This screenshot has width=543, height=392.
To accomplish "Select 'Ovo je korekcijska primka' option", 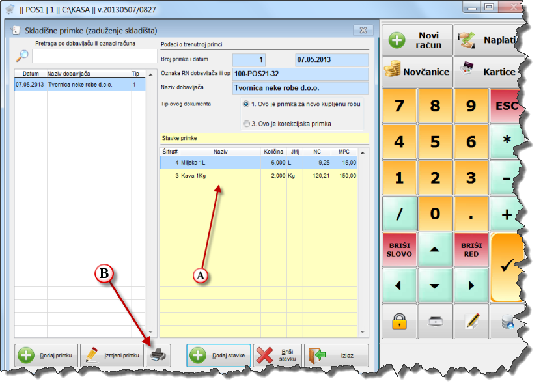I will (x=246, y=124).
